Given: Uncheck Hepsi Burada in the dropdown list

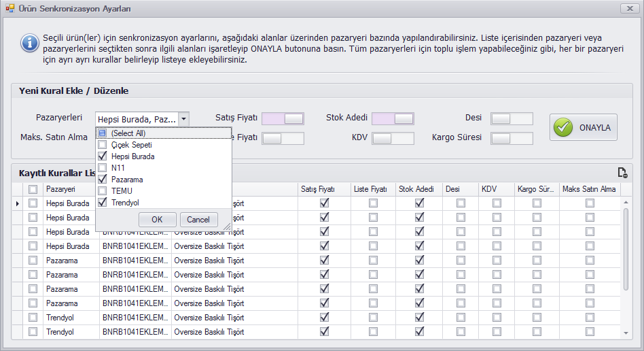Looking at the screenshot, I should pos(103,156).
